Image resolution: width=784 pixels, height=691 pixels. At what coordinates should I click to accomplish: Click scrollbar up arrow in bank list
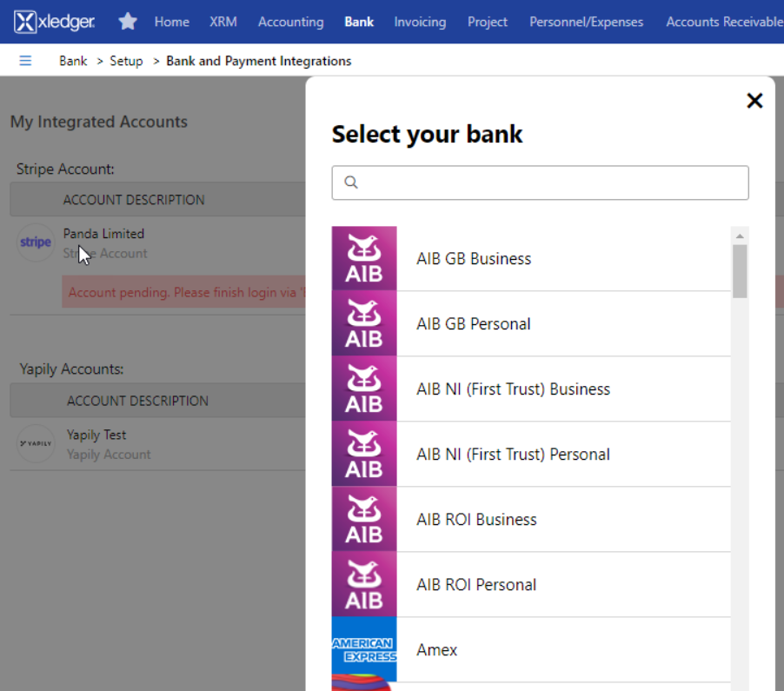740,236
